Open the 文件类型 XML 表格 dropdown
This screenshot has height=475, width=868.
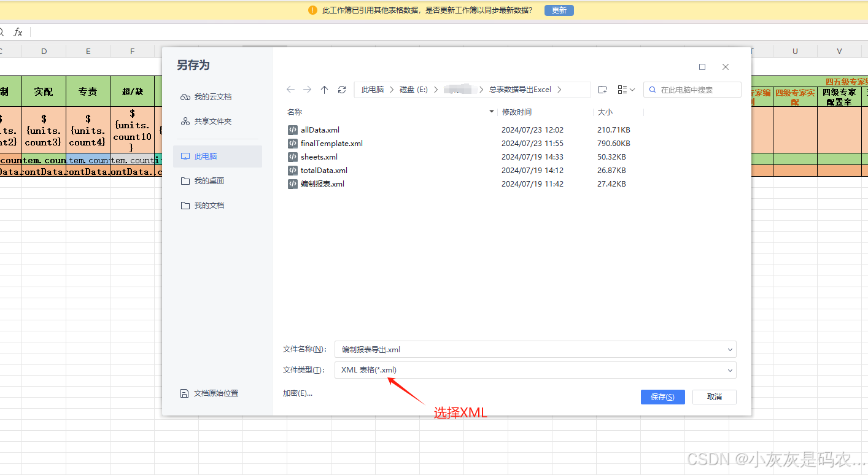click(x=535, y=370)
